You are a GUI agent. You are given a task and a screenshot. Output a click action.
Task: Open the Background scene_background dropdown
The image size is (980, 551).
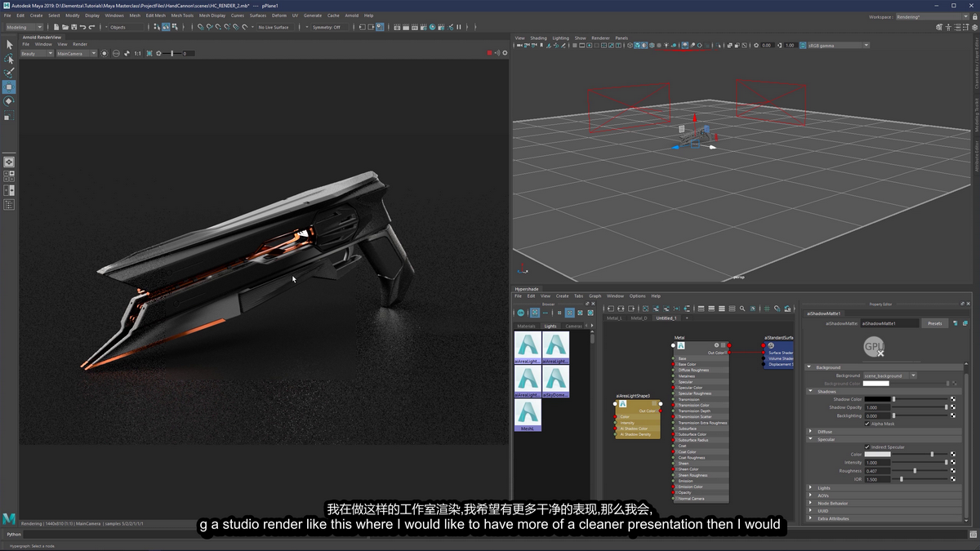point(890,375)
